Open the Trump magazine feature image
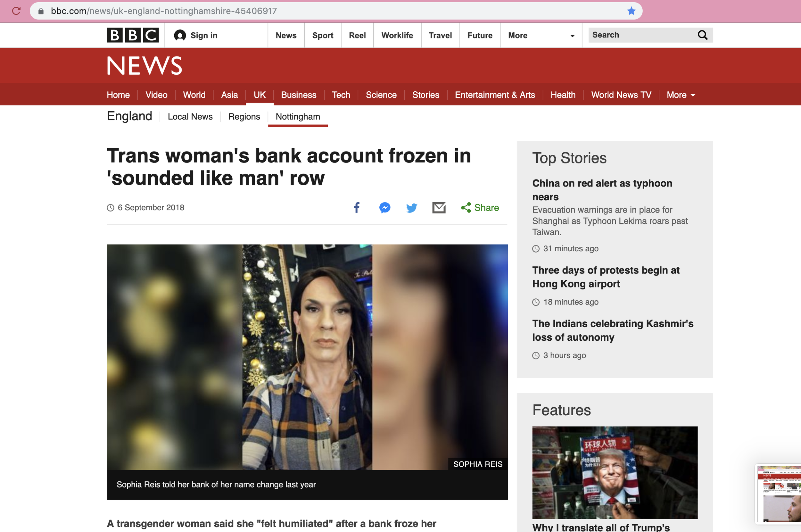Image resolution: width=801 pixels, height=532 pixels. [615, 472]
